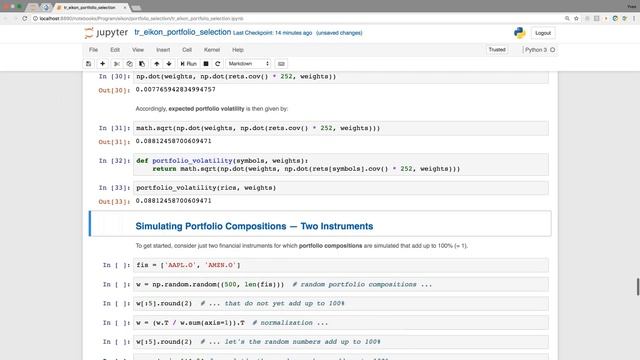Paste cells below icon
This screenshot has width=640, height=360.
pos(142,64)
